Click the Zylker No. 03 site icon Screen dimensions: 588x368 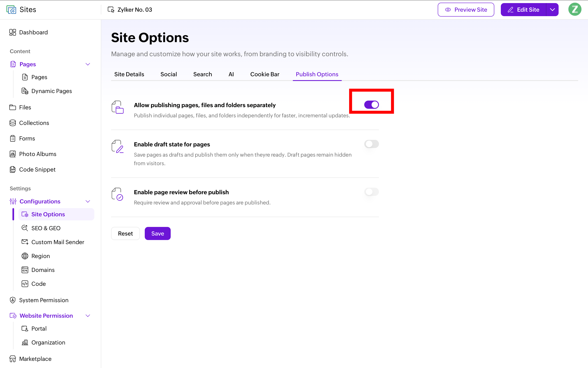point(111,9)
